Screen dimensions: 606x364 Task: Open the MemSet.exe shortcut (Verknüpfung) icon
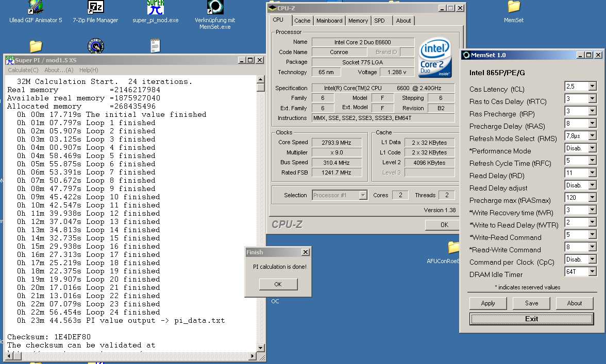[x=215, y=7]
